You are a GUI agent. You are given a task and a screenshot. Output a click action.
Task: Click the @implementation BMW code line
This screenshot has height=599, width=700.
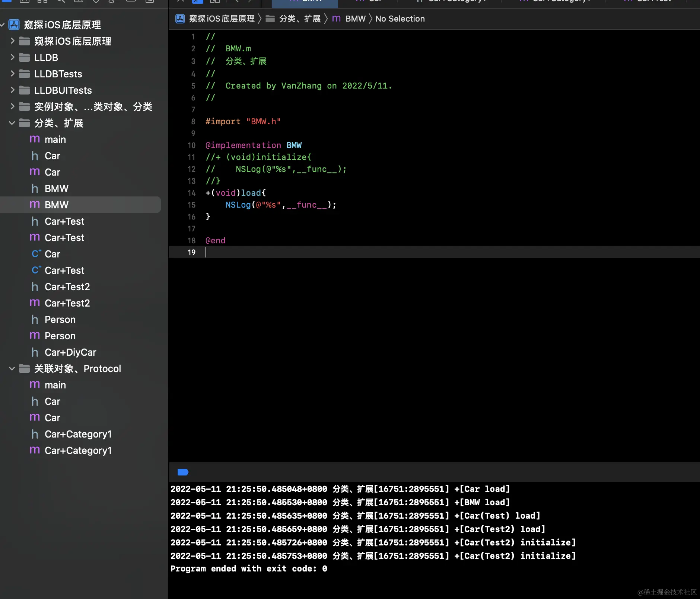point(254,145)
